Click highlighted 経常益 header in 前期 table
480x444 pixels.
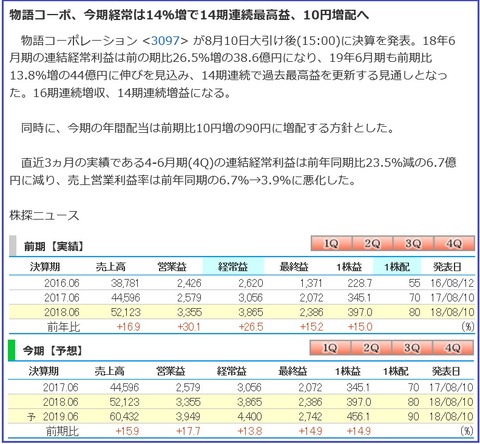[x=233, y=266]
